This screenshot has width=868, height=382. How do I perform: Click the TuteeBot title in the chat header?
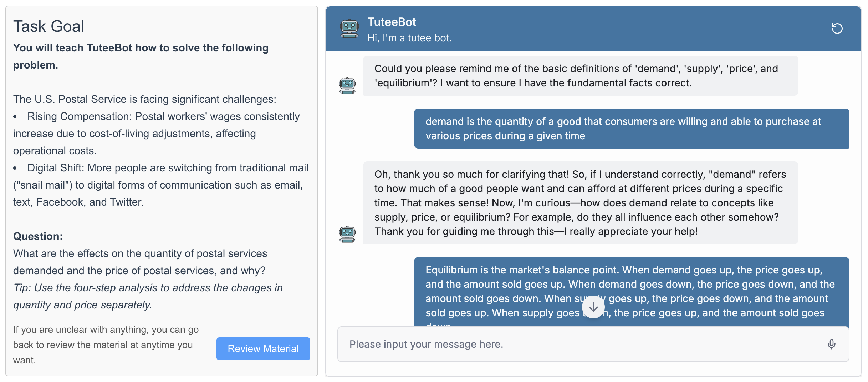point(392,22)
